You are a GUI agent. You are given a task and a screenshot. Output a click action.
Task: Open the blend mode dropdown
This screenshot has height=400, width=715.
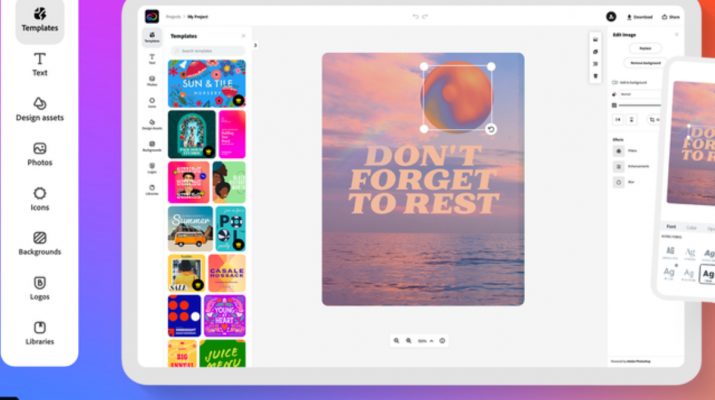639,94
